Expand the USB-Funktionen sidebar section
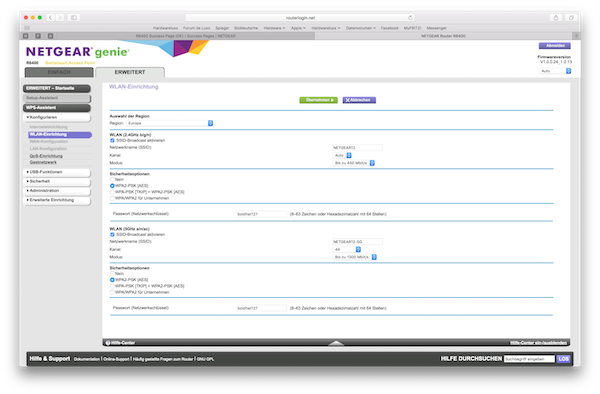Viewport: 600px width, 394px height. pyautogui.click(x=57, y=172)
